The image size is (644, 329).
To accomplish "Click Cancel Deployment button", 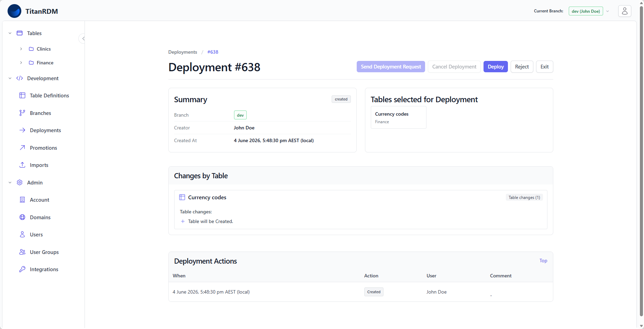I will pyautogui.click(x=454, y=67).
